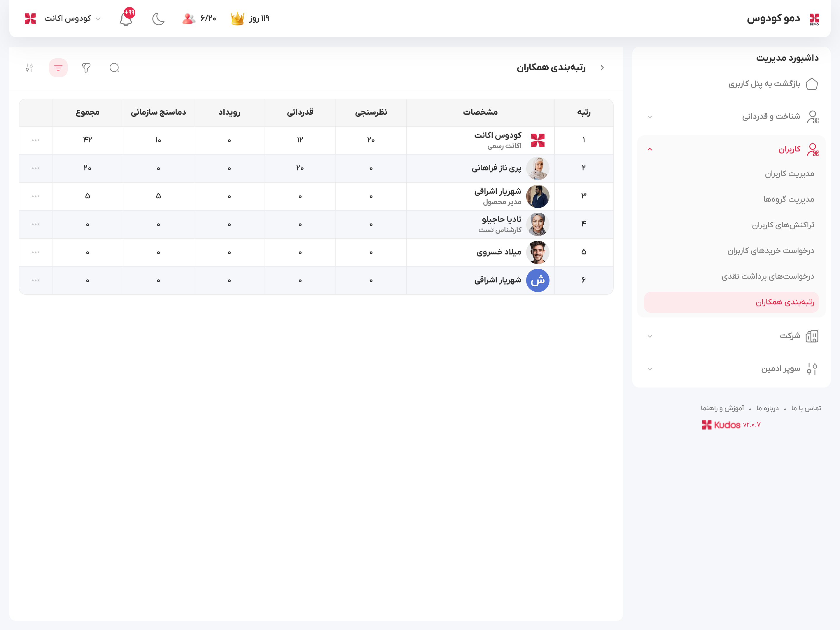The image size is (840, 630).
Task: Click the crown subscription days icon
Action: click(238, 18)
